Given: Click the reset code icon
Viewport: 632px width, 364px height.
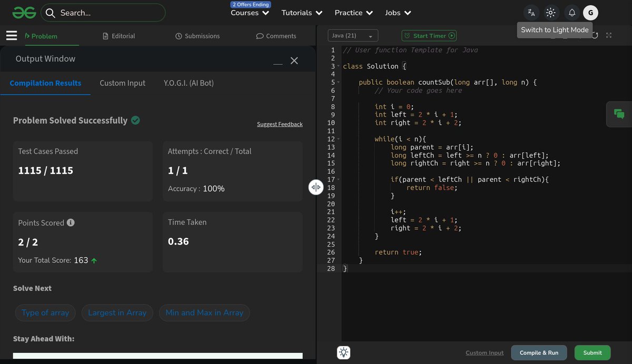Looking at the screenshot, I should point(595,35).
